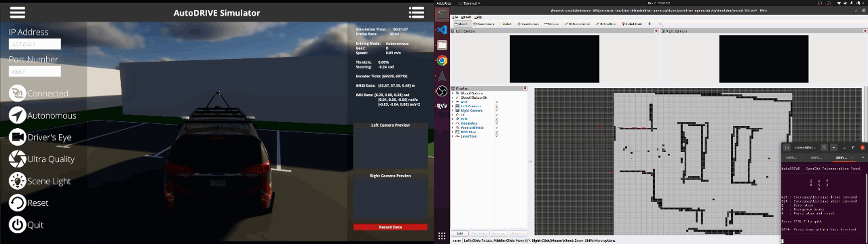The width and height of the screenshot is (868, 244).
Task: Activate the 2D Pose Estimate tool
Action: click(x=577, y=24)
